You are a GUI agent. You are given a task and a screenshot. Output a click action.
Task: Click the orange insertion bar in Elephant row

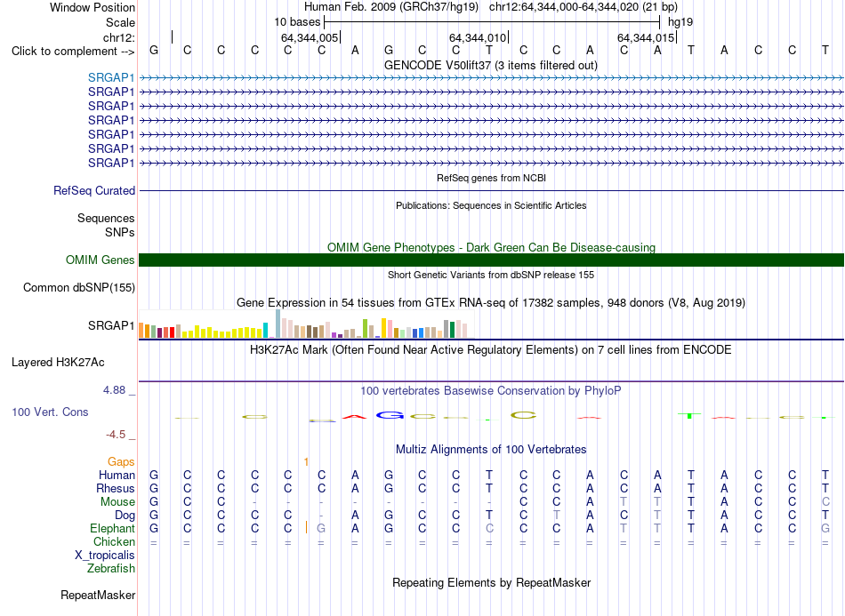[x=306, y=528]
